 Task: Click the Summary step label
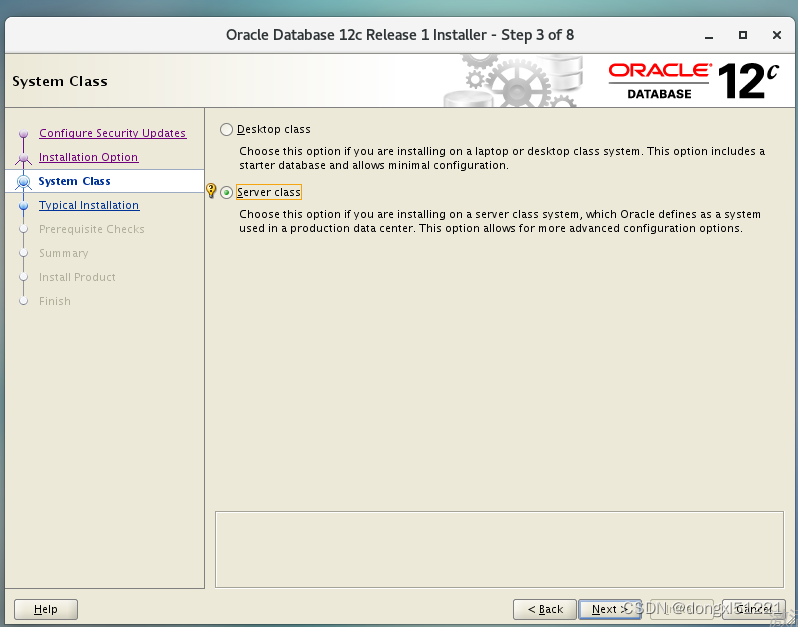point(64,253)
